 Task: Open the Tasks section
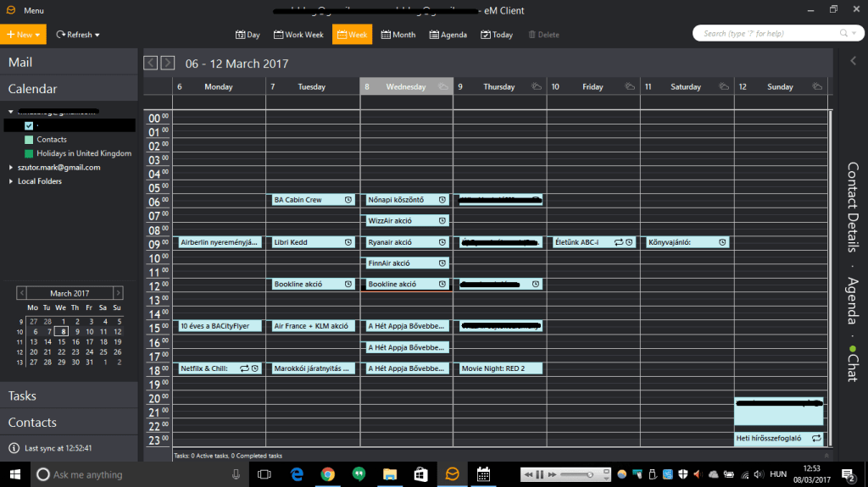point(22,396)
